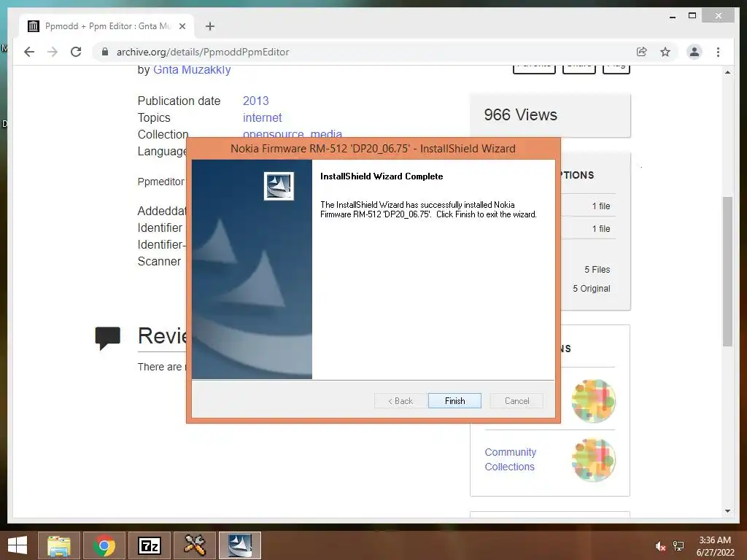Close the Ppmodd + Ppm Editor tab

coord(182,26)
